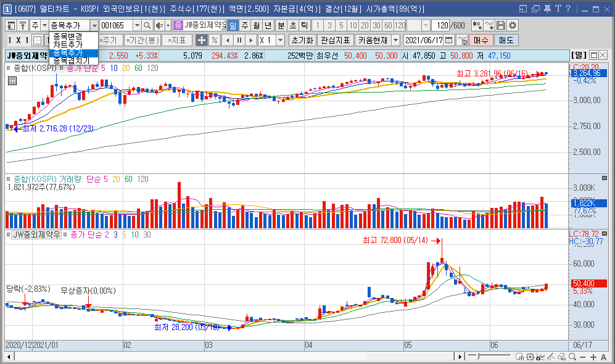Image resolution: width=615 pixels, height=364 pixels.
Task: Click the 2021/06/17 date field
Action: (424, 40)
